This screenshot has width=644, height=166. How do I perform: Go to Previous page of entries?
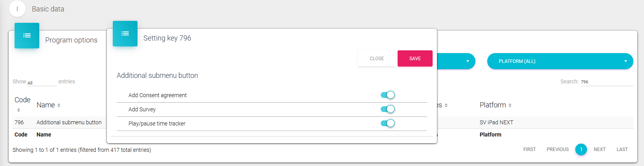point(558,149)
